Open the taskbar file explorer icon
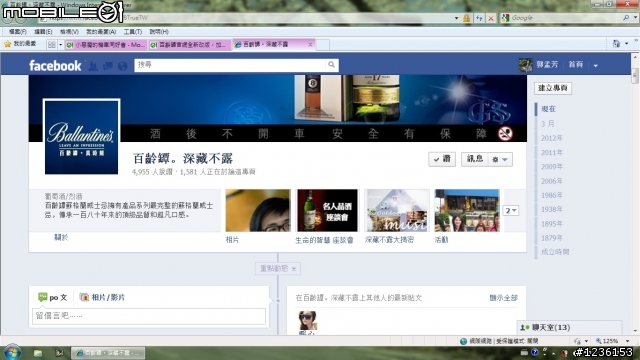Screen dimensions: 640x360 tap(38, 353)
